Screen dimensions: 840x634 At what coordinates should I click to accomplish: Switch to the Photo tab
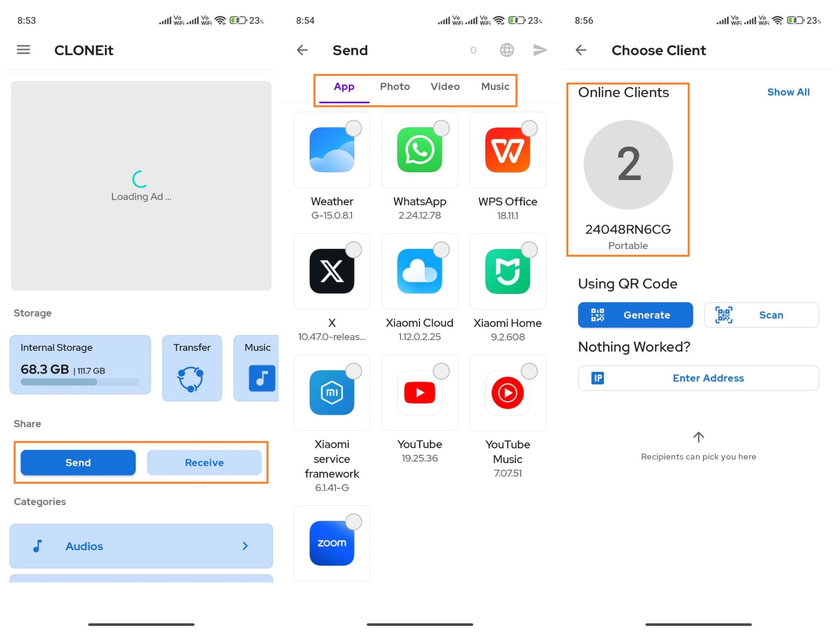[x=394, y=87]
